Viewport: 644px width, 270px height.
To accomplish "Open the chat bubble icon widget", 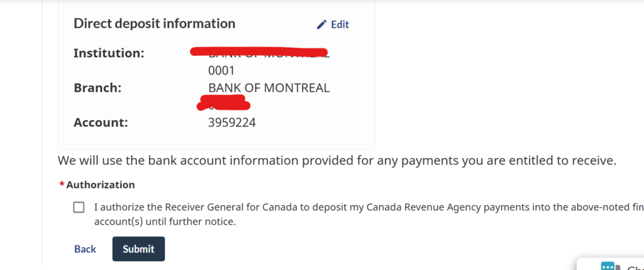I will 610,266.
